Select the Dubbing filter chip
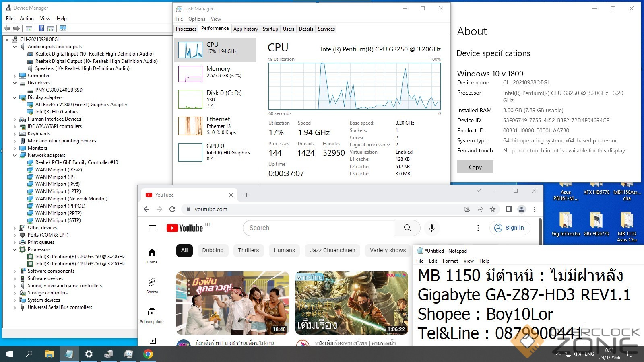This screenshot has height=362, width=644. 213,250
